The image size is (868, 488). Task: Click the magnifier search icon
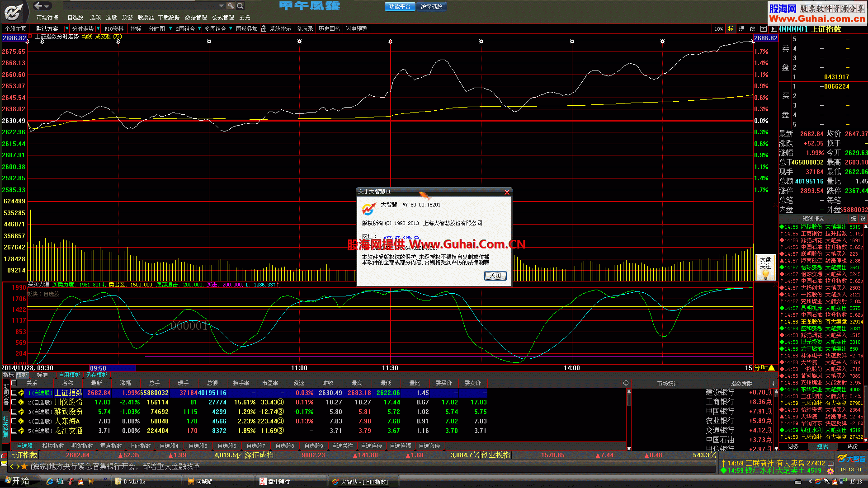(x=241, y=6)
